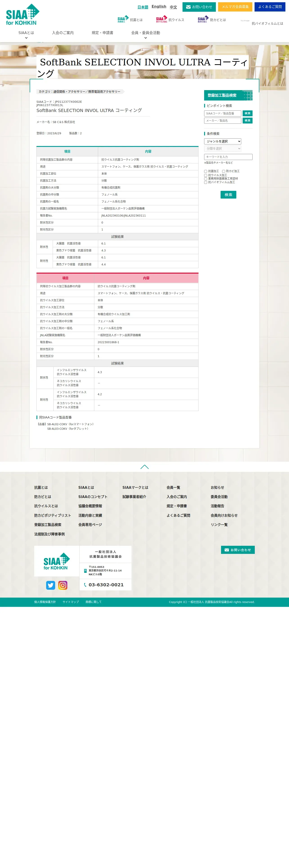This screenshot has width=289, height=868.
Task: Open footer link 防カビポジティブリスト
Action: click(52, 516)
